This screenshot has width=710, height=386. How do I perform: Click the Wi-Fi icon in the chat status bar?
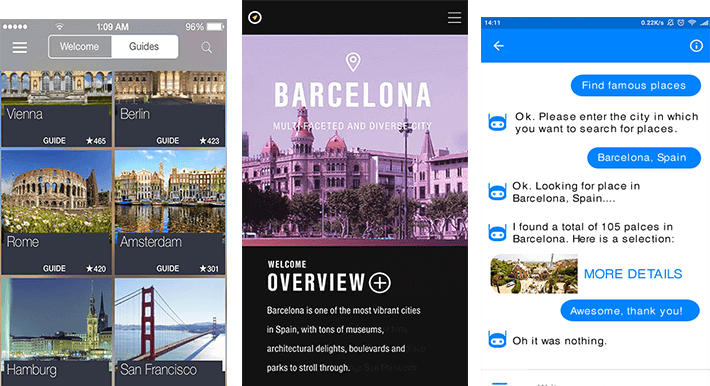pos(692,23)
